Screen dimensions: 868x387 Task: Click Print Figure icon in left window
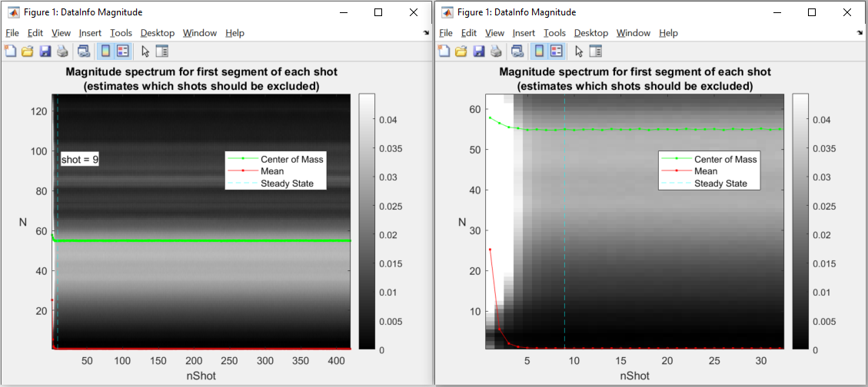tap(62, 51)
